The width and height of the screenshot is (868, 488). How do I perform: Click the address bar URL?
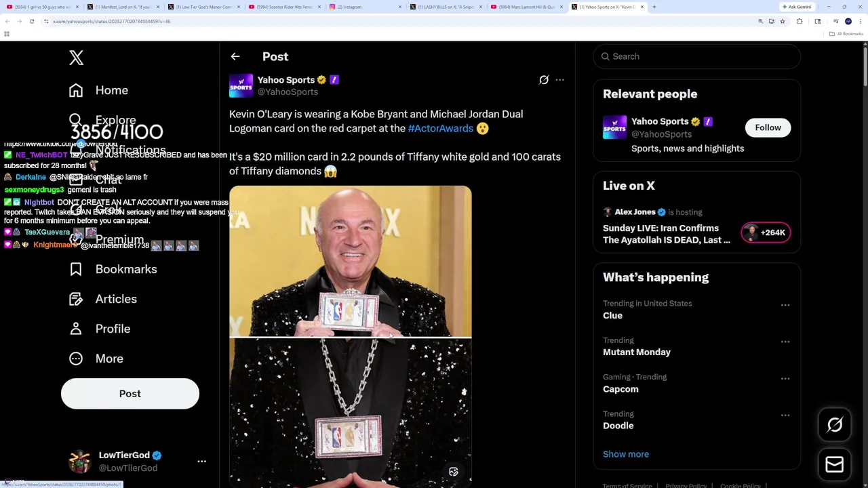112,21
